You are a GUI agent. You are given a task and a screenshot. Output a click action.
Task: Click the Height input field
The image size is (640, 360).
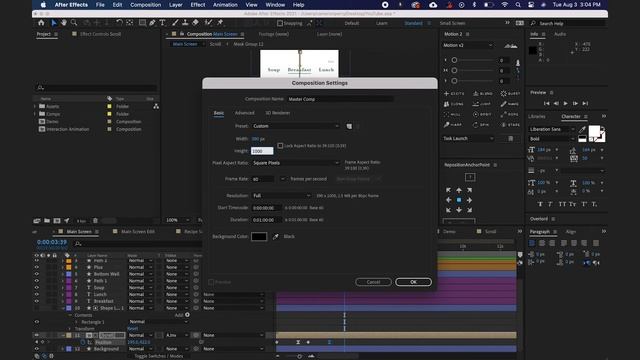point(262,151)
